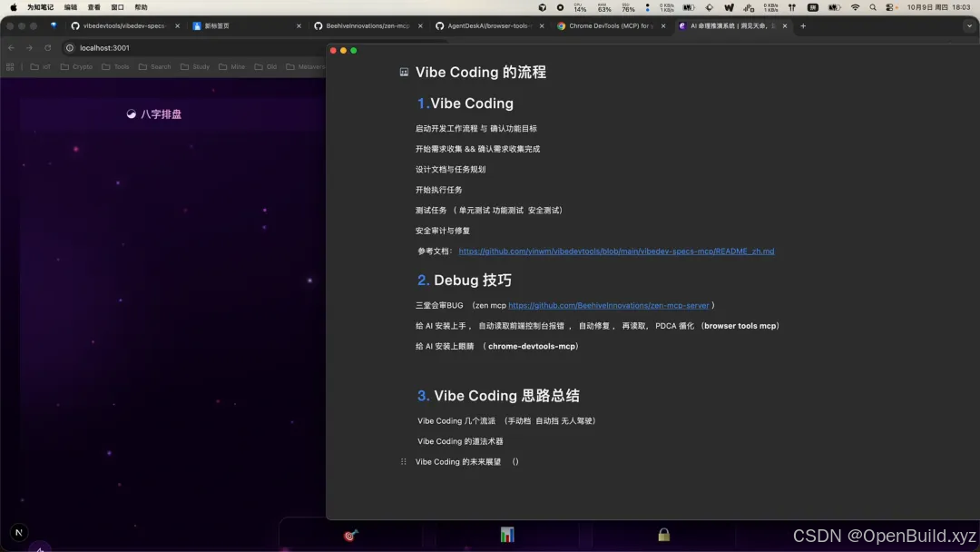Click the lock icon in the bottom bar
This screenshot has height=552, width=980.
click(663, 535)
